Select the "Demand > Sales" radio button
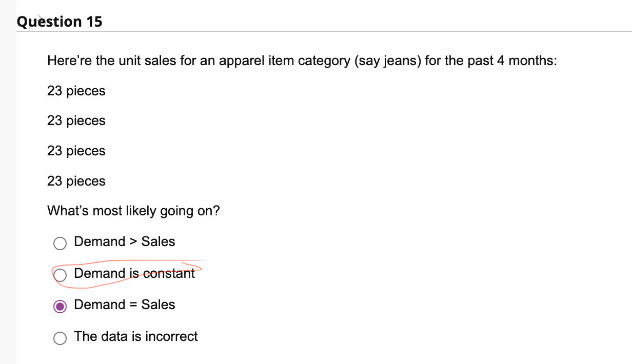Screen dimensions: 632x364 [60, 244]
